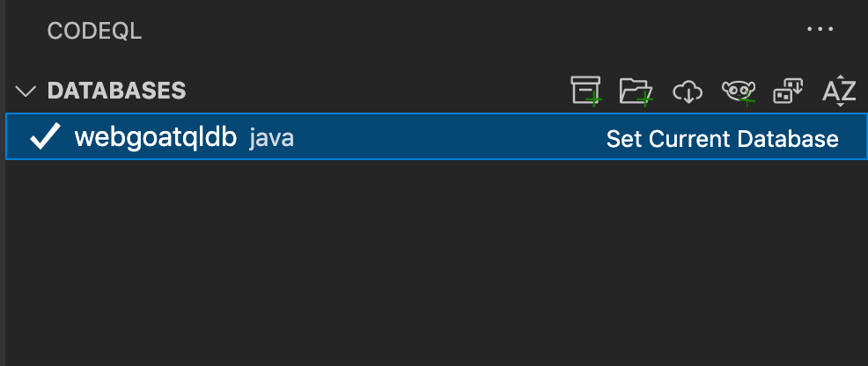Click the CODEQL panel title

point(94,31)
